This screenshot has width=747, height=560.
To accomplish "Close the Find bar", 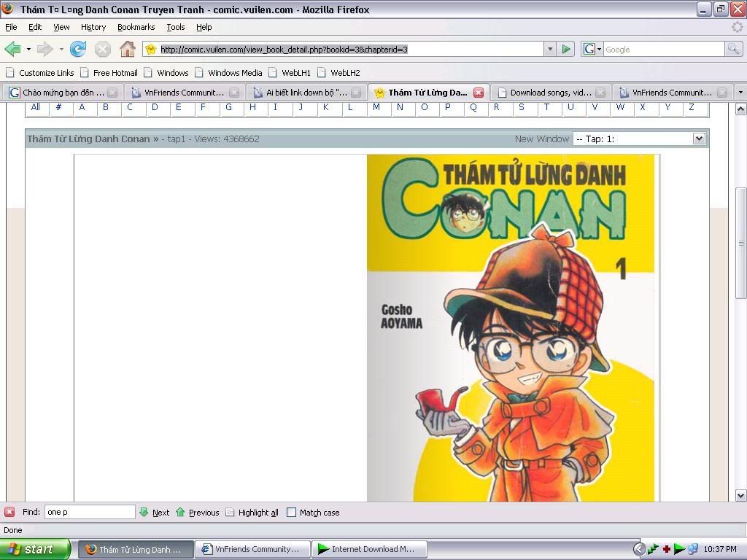I will point(9,513).
